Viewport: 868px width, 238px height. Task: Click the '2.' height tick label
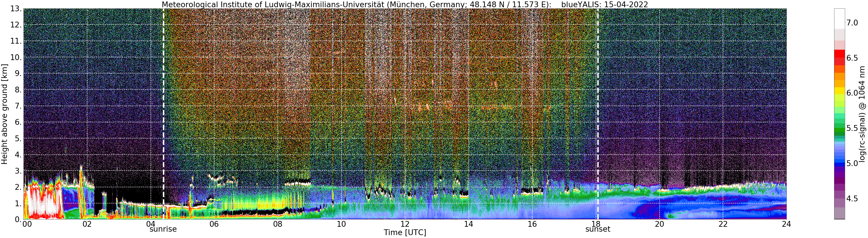click(x=18, y=187)
